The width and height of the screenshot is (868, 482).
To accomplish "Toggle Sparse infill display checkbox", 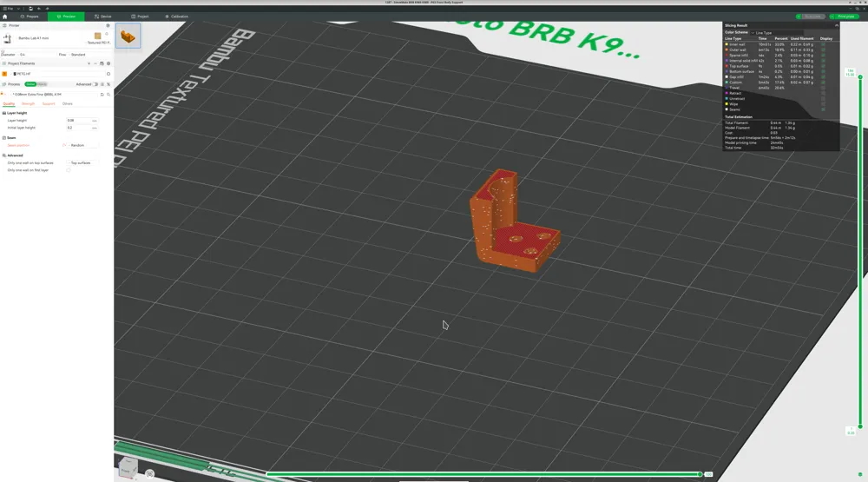I will (x=823, y=56).
